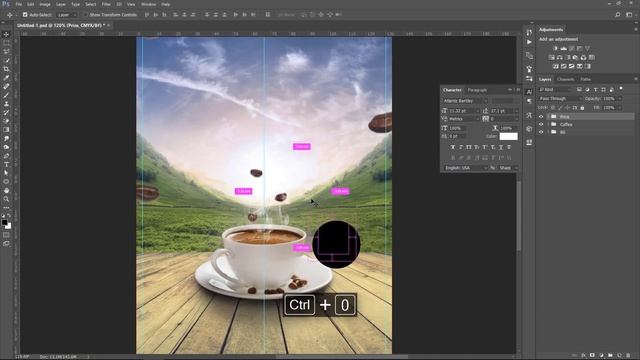Screen dimensions: 640x360
Task: Open the Pass Through blend mode dropdown
Action: (x=560, y=99)
